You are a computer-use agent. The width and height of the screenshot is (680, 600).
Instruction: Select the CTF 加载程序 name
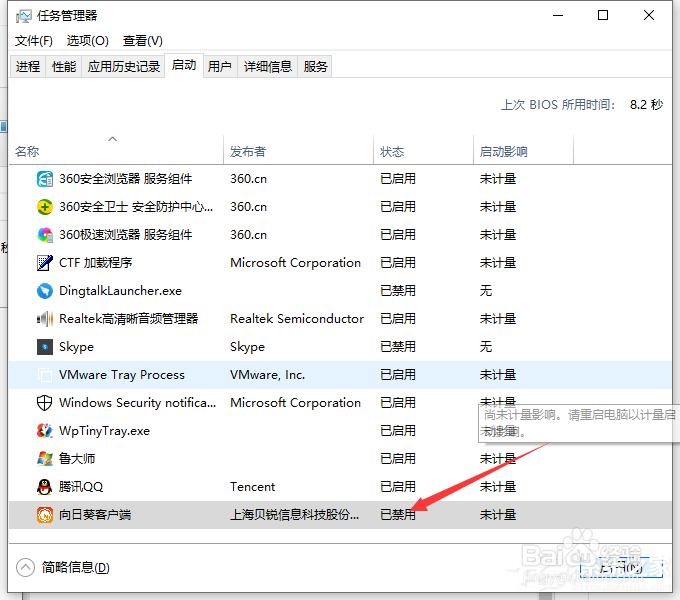(x=95, y=263)
